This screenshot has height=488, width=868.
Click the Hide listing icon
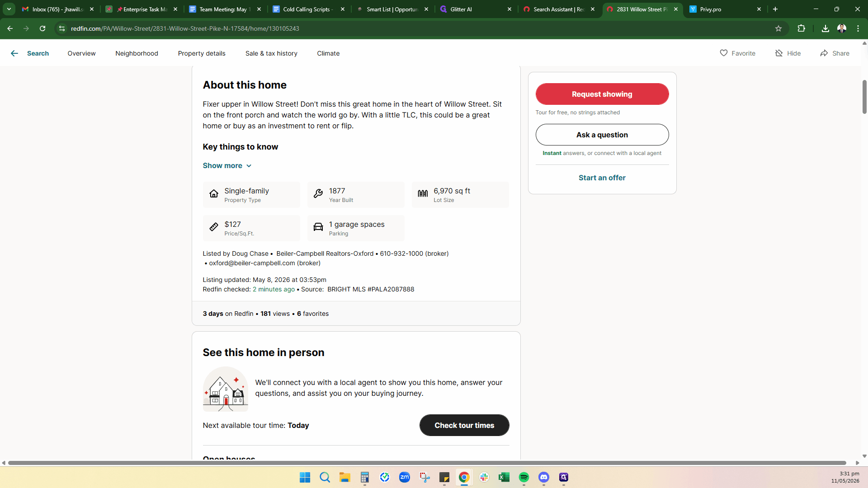coord(779,53)
